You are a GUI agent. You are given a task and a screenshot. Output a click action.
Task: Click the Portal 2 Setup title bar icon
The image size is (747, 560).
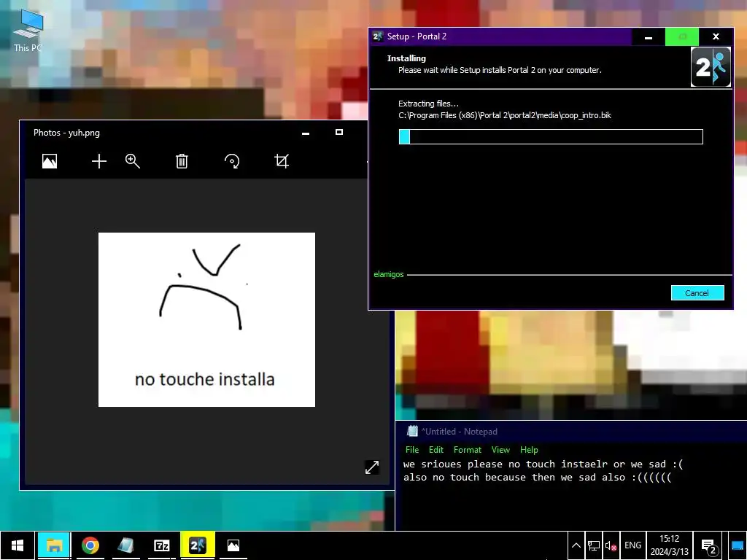379,36
